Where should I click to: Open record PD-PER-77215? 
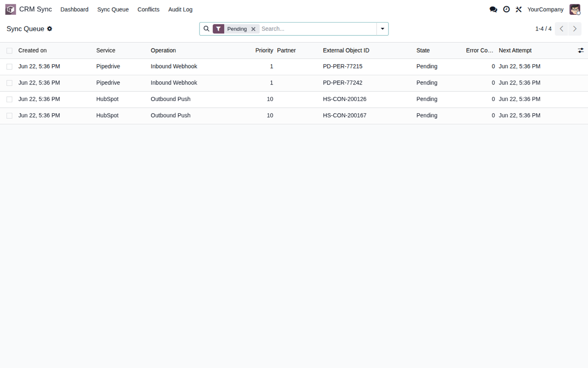click(x=343, y=66)
